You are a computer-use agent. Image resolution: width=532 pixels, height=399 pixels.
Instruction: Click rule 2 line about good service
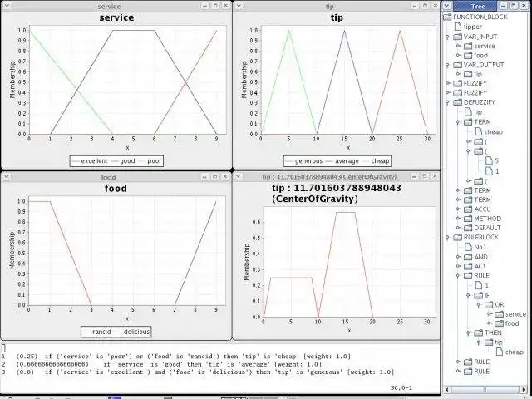click(169, 364)
